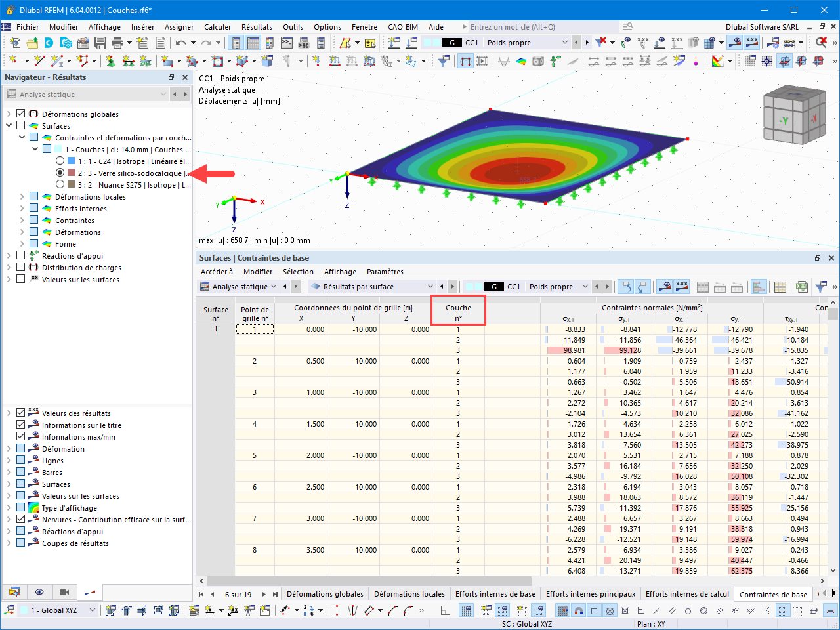Viewport: 840px width, 630px height.
Task: Open the Résultats menu
Action: coord(257,27)
